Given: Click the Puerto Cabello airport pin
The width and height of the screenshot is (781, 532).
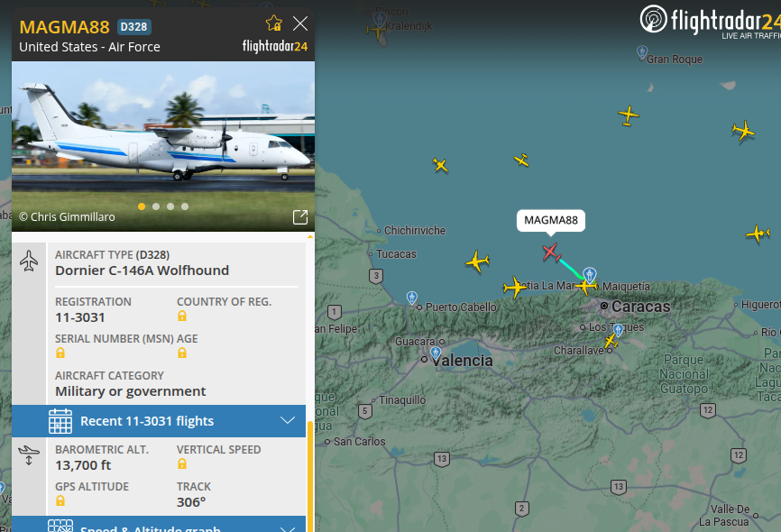Looking at the screenshot, I should (412, 298).
